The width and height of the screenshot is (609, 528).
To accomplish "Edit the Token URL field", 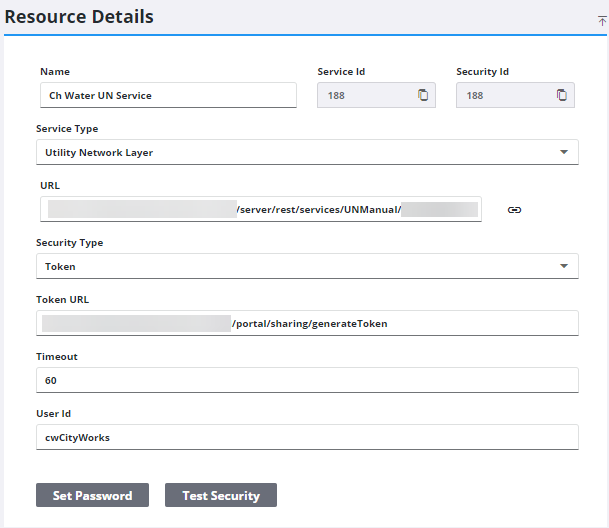I will coord(307,324).
